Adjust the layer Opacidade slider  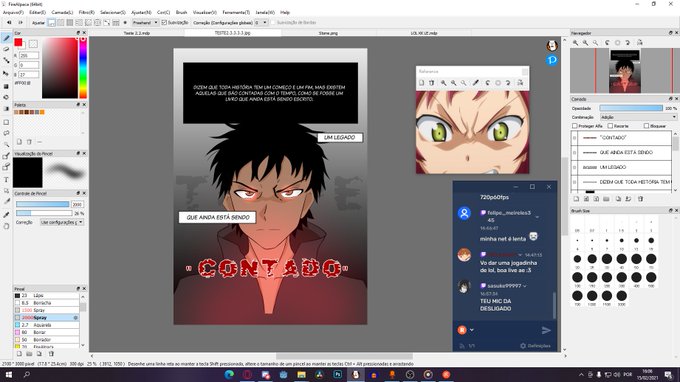(x=631, y=108)
